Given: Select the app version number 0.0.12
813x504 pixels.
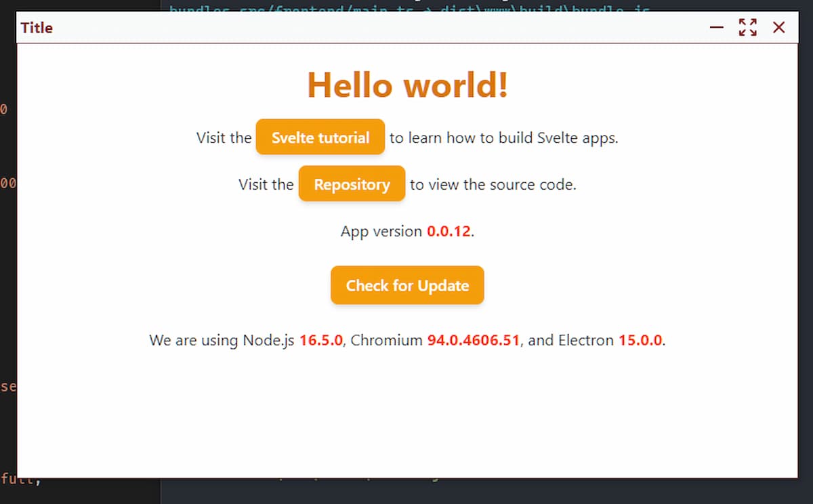Looking at the screenshot, I should pos(449,231).
